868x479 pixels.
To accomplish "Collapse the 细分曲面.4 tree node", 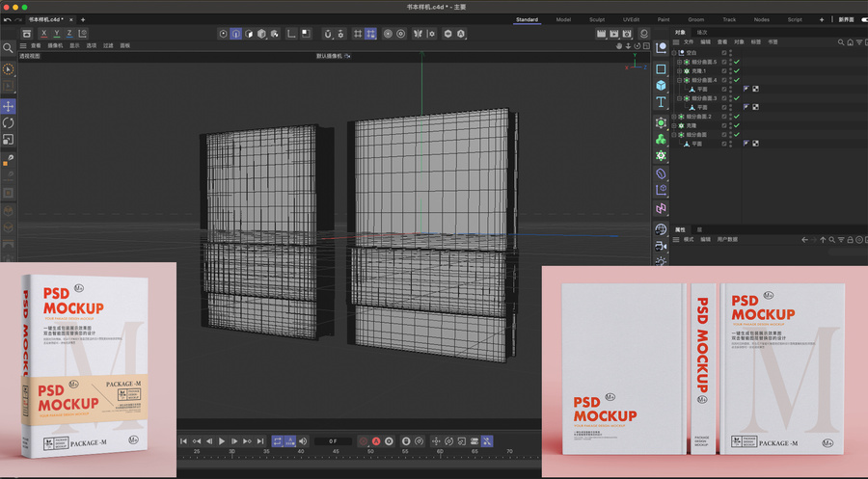I will click(679, 80).
